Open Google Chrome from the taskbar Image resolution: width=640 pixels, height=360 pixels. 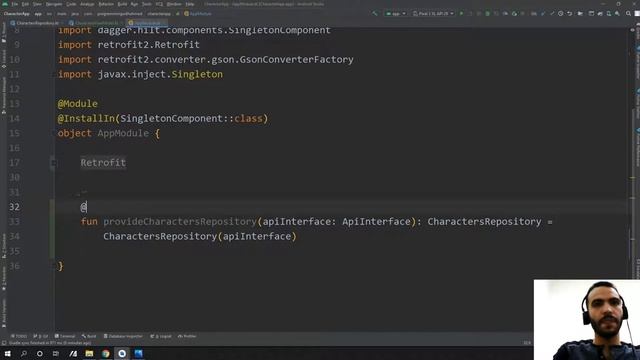coord(106,353)
